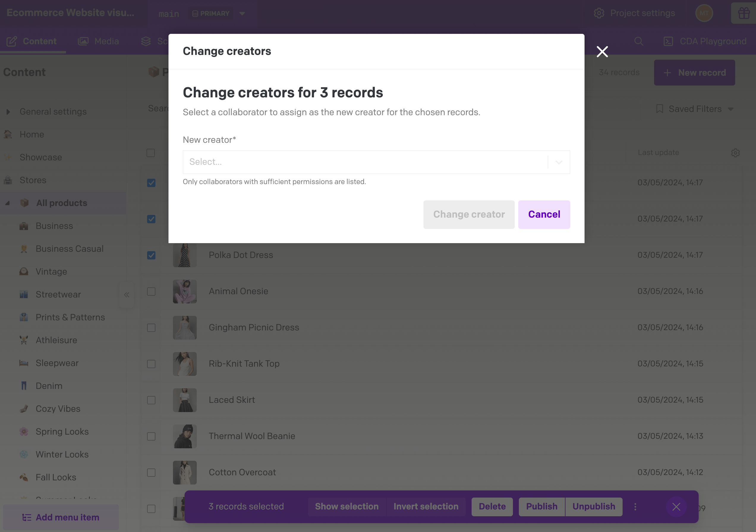Click the search magnifier icon in top bar

639,41
